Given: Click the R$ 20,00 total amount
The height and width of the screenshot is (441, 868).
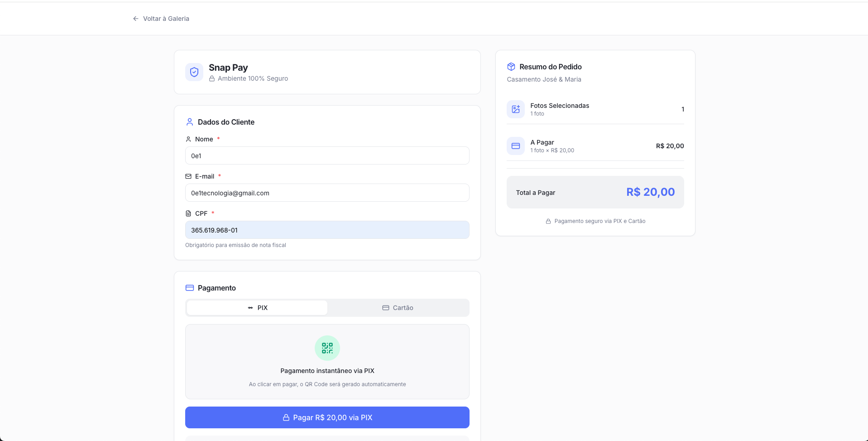Looking at the screenshot, I should click(x=651, y=192).
